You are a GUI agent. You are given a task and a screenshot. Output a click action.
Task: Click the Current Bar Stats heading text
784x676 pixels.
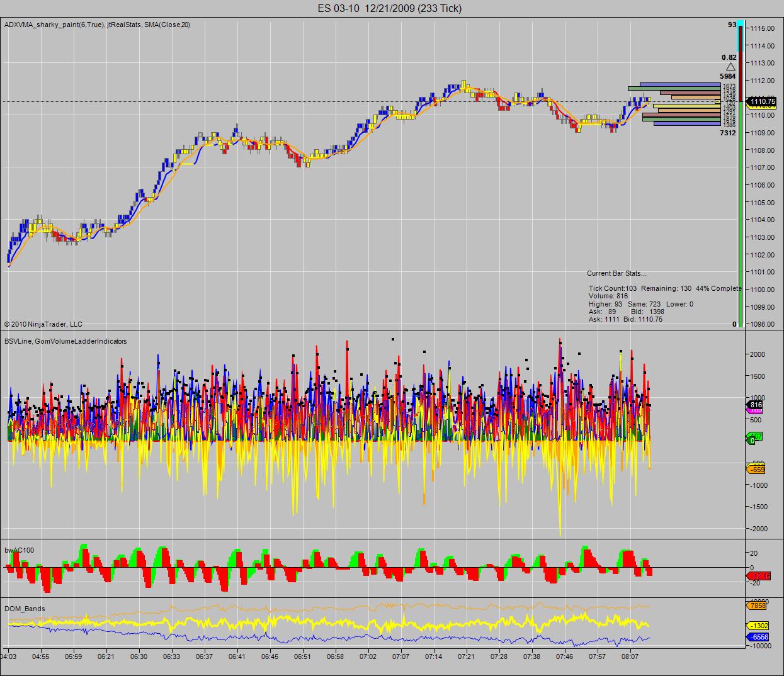tap(616, 273)
